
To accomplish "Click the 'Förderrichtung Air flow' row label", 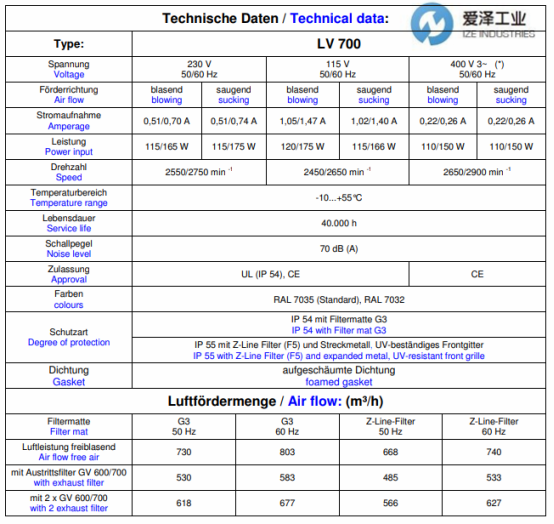I will tap(69, 95).
